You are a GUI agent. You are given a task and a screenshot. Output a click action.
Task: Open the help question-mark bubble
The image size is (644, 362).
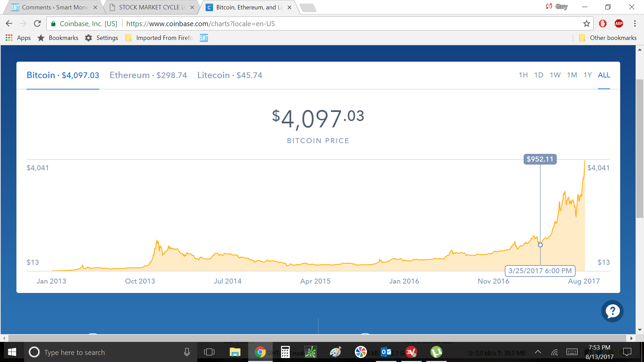(612, 311)
